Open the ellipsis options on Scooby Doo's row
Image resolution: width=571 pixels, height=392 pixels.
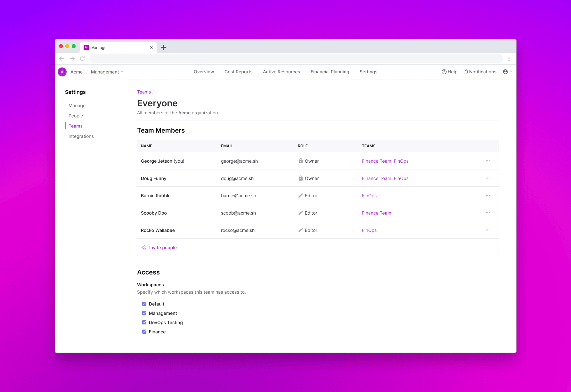[x=488, y=212]
